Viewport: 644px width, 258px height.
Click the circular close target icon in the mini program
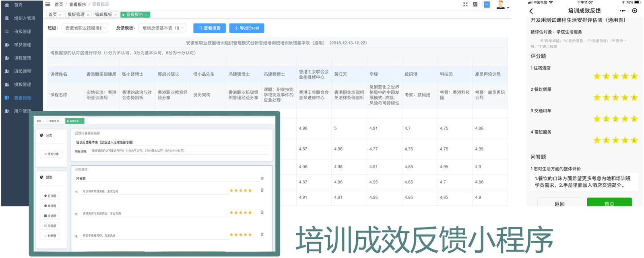coord(635,11)
